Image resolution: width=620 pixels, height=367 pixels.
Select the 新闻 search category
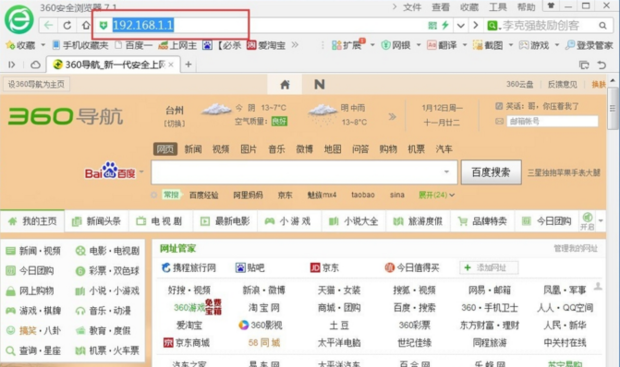[x=193, y=149]
